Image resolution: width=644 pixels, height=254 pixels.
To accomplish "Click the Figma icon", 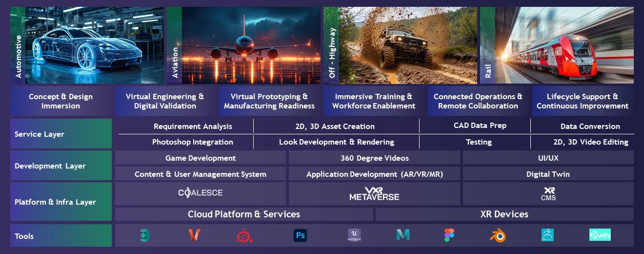I will pos(449,235).
